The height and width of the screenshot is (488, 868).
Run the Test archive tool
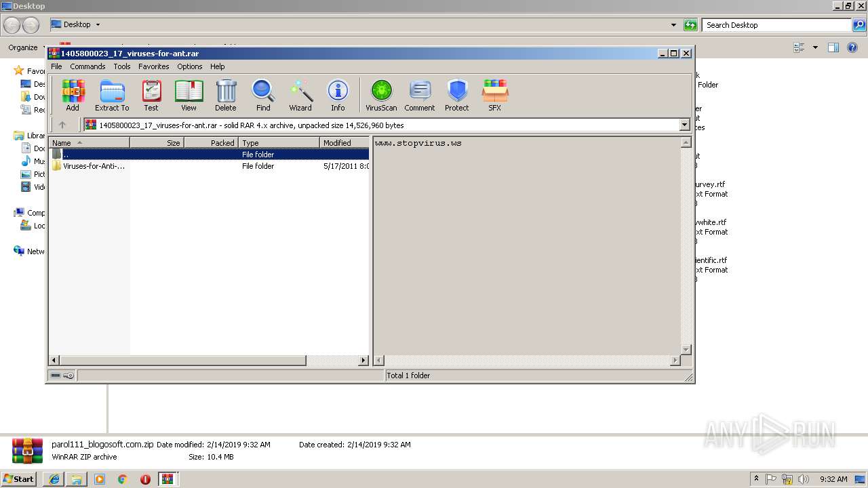(151, 95)
